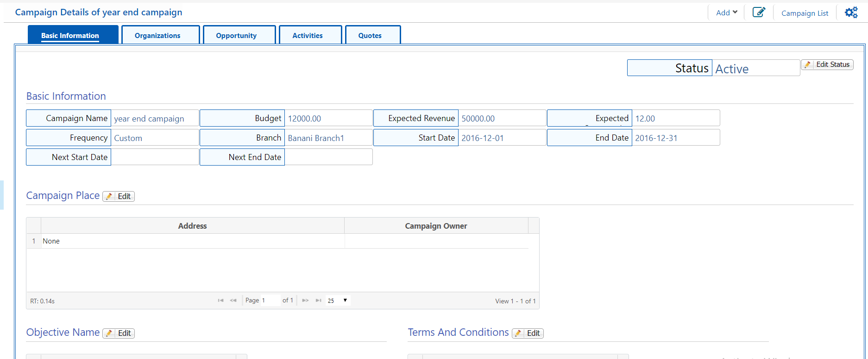Click the Budget value 12000.00

coord(304,119)
